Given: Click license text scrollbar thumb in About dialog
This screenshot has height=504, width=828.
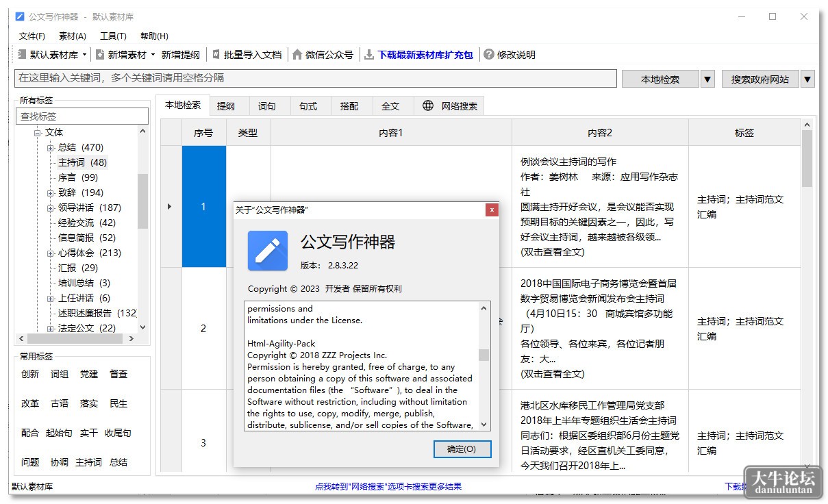Looking at the screenshot, I should [x=484, y=355].
